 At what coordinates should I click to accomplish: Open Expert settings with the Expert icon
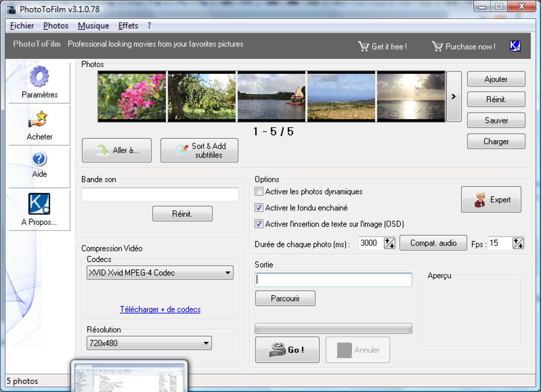pyautogui.click(x=491, y=199)
